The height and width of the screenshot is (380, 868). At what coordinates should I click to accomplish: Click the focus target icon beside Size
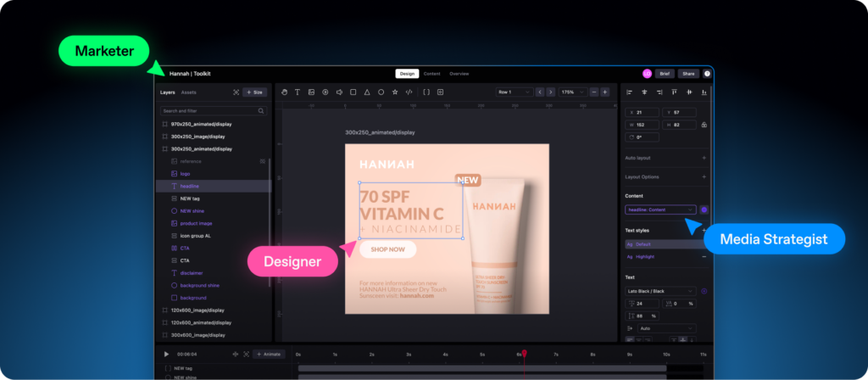tap(236, 92)
